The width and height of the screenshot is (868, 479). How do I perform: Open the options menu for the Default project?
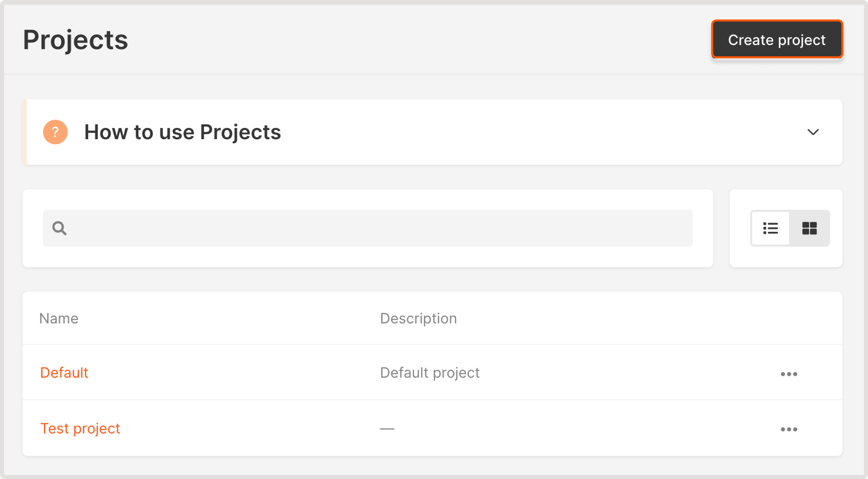tap(790, 373)
